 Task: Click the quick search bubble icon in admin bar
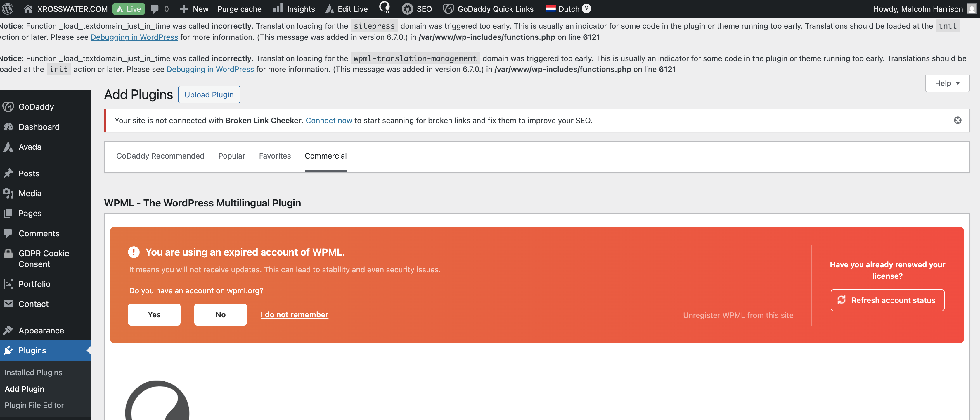point(385,8)
